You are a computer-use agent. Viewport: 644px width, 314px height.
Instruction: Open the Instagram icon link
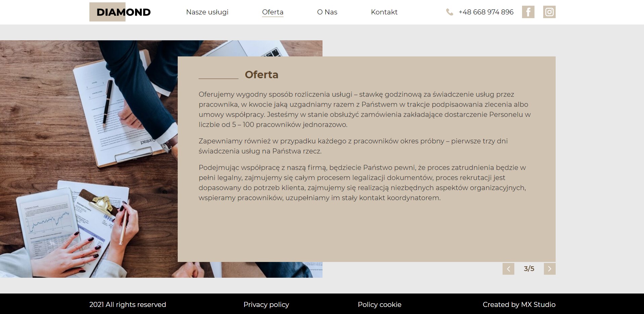[549, 12]
